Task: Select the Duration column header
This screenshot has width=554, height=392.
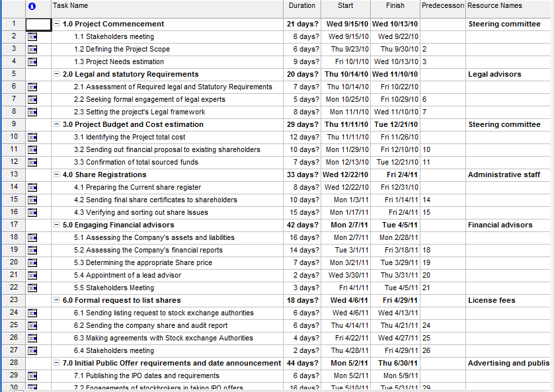Action: [302, 6]
